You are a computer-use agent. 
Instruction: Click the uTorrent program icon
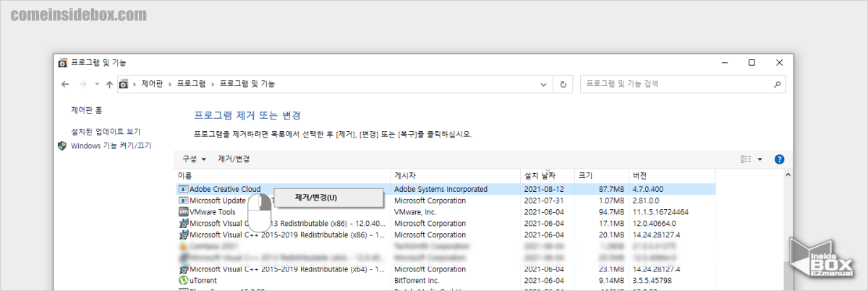(x=183, y=281)
